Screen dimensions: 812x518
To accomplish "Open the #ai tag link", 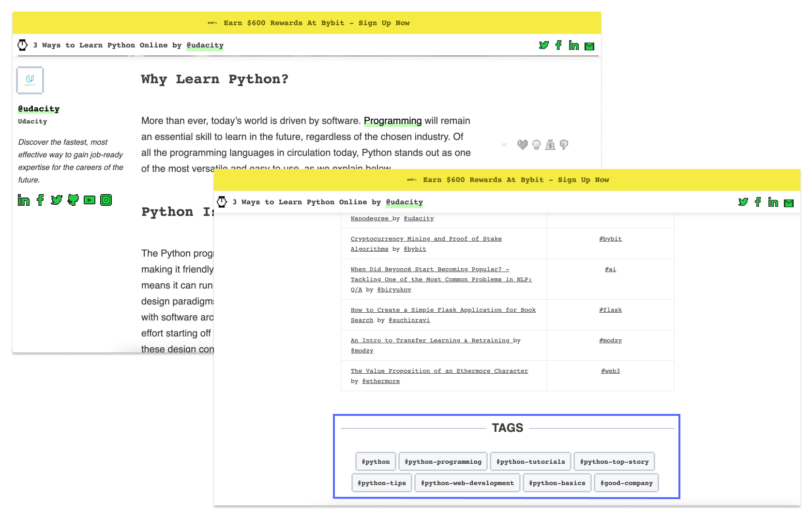I will (x=610, y=269).
